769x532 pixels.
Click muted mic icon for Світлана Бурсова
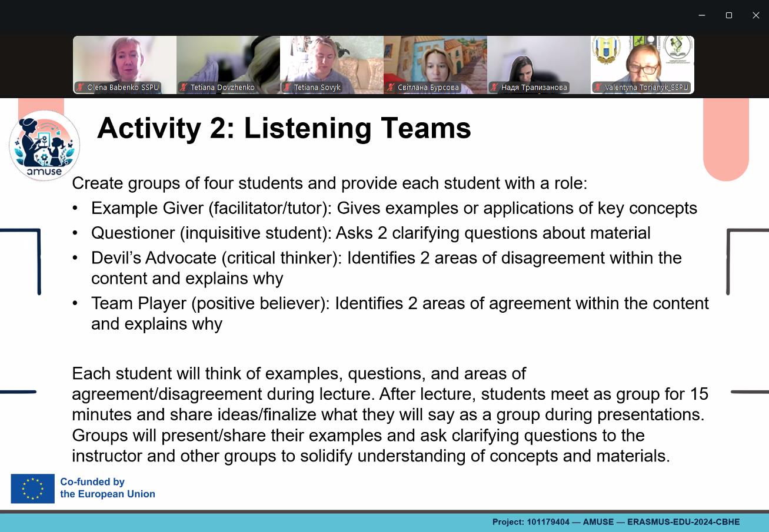(391, 88)
